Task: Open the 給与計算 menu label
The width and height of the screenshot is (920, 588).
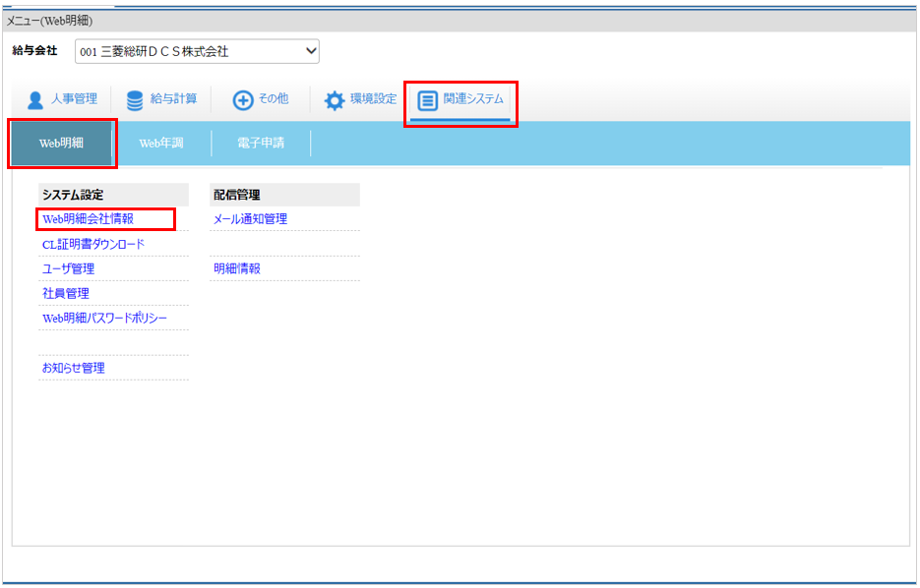Action: 174,99
